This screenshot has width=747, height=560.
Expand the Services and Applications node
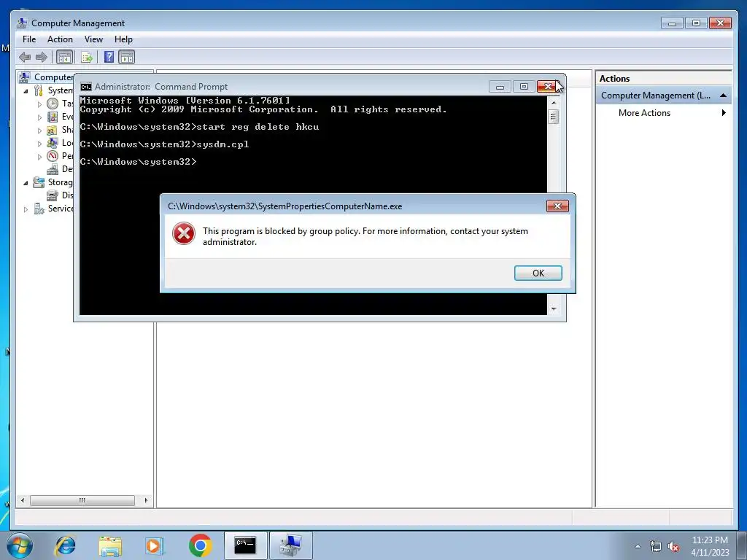point(26,209)
